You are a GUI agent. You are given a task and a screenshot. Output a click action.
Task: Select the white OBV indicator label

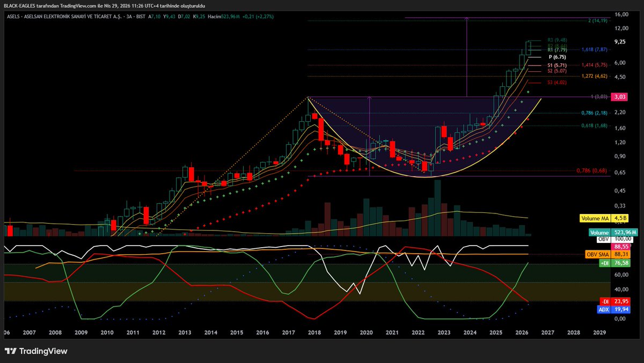(603, 239)
